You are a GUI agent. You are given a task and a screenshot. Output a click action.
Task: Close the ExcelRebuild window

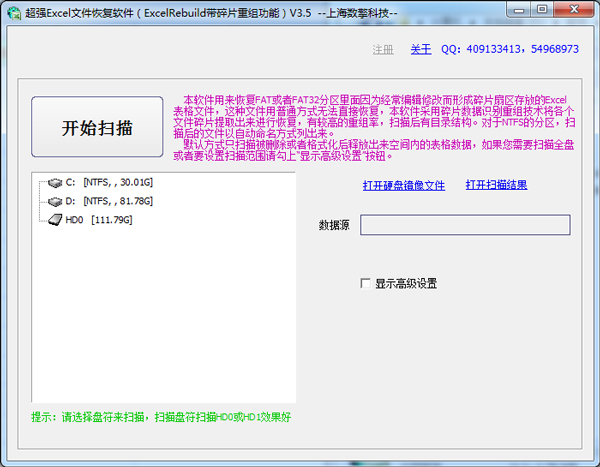click(x=574, y=10)
